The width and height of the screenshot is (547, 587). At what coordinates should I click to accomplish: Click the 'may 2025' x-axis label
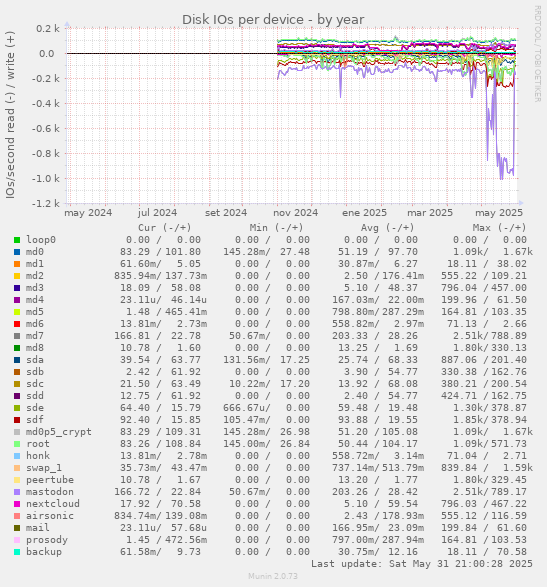[x=499, y=213]
